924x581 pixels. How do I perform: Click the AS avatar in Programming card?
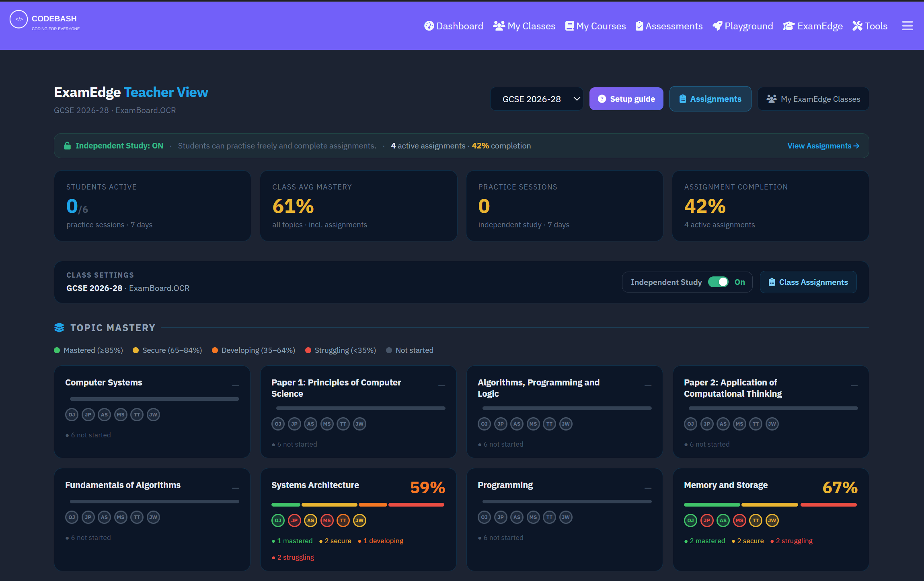coord(517,517)
